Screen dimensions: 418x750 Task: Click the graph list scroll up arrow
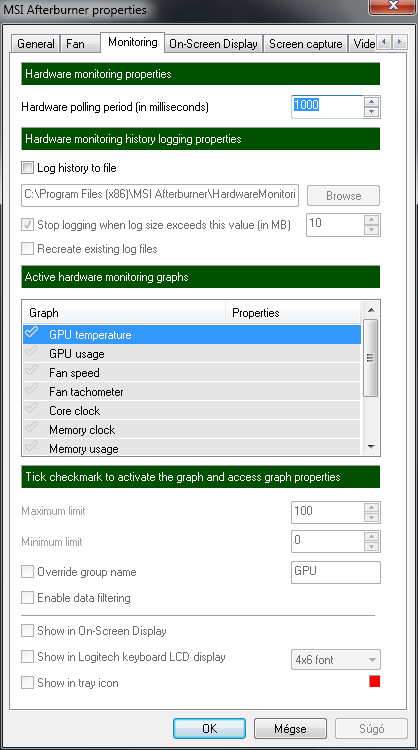coord(371,310)
